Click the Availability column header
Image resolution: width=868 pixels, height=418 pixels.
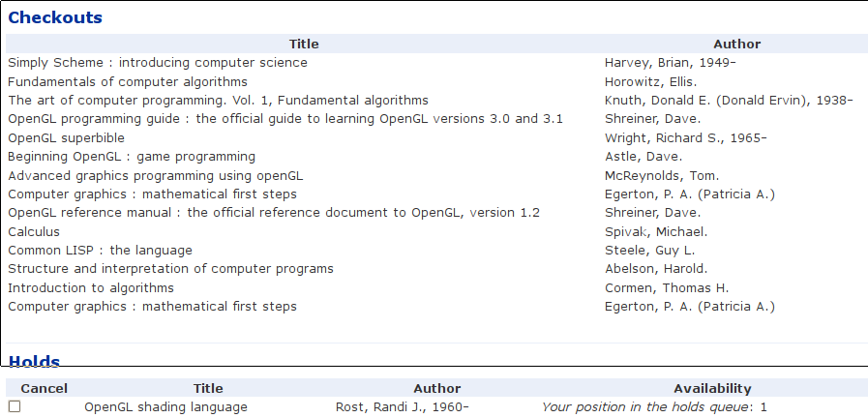tap(712, 389)
